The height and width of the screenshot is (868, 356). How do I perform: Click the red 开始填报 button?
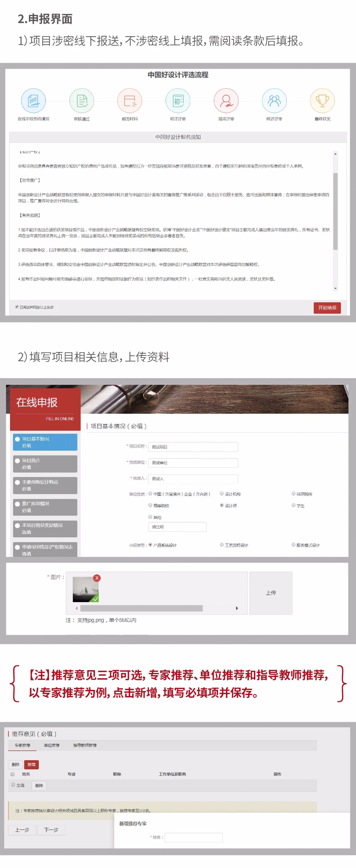point(327,308)
